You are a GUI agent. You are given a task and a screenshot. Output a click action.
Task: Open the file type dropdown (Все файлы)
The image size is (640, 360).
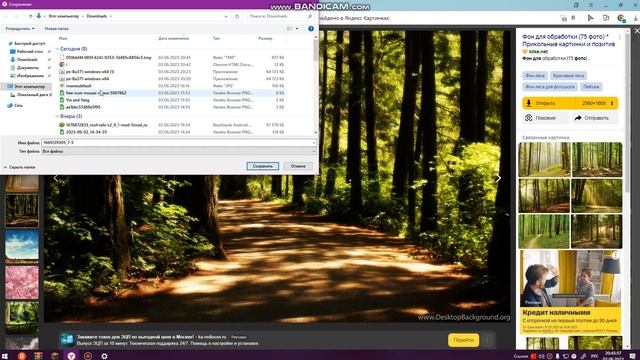click(x=178, y=151)
